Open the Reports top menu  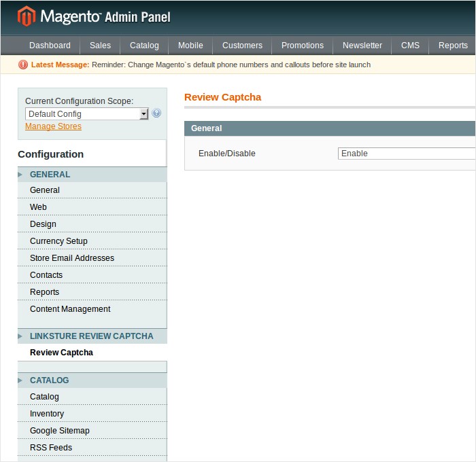(453, 46)
